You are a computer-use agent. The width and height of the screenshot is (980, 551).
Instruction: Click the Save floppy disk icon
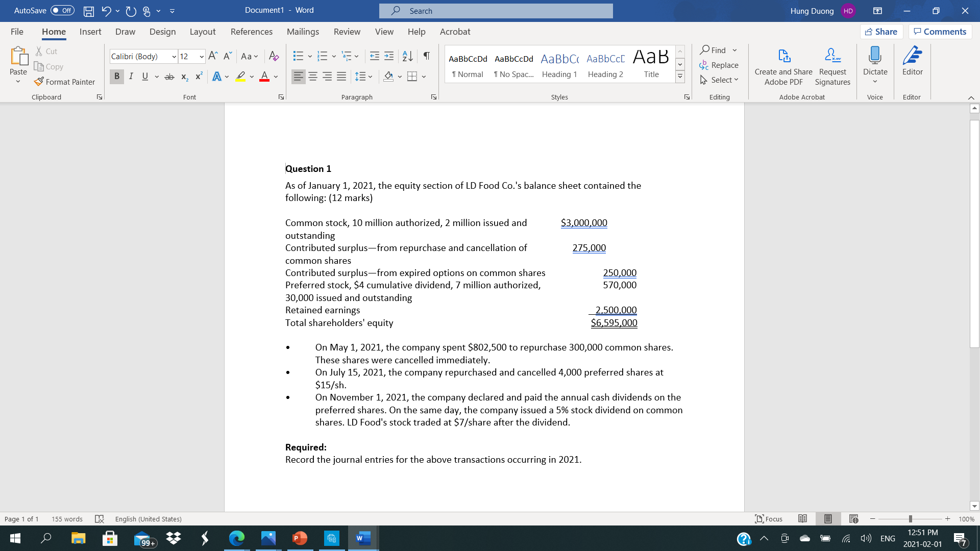coord(88,11)
